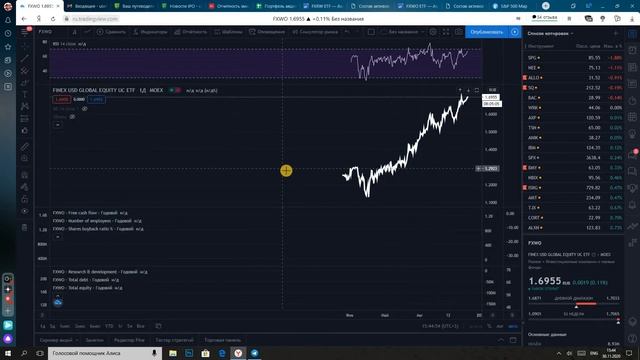This screenshot has height=360, width=640.
Task: Select ISRG row in watchlist
Action: tap(573, 188)
